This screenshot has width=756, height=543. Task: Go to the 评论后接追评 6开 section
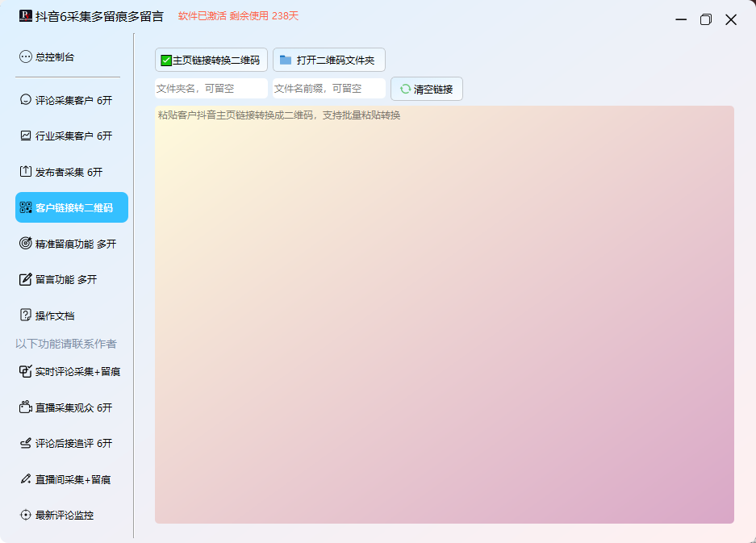coord(73,443)
